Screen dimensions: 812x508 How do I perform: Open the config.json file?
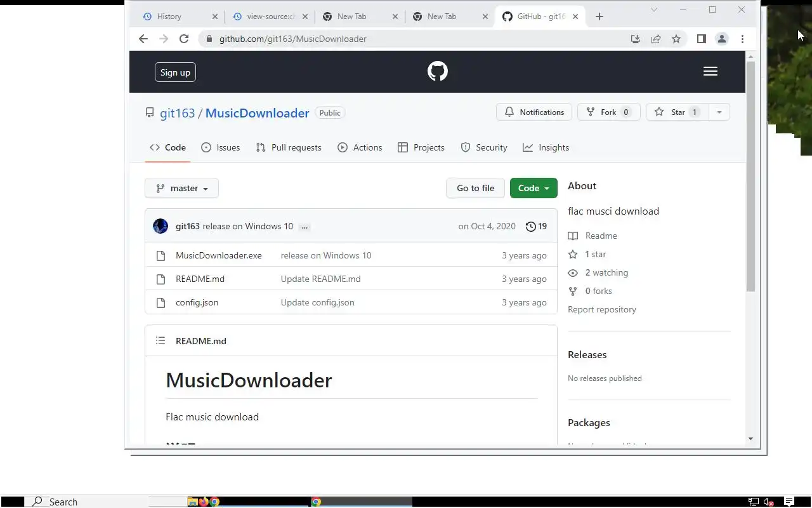point(197,302)
